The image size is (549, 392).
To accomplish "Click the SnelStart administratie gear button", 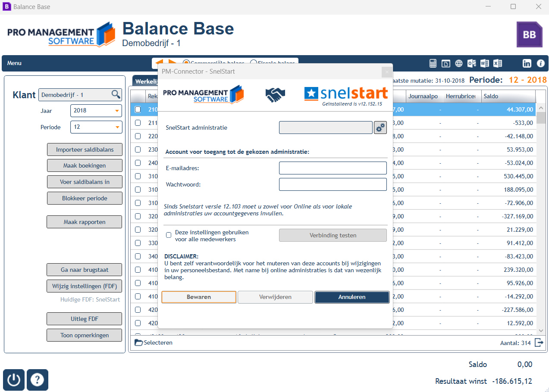I will [x=380, y=128].
